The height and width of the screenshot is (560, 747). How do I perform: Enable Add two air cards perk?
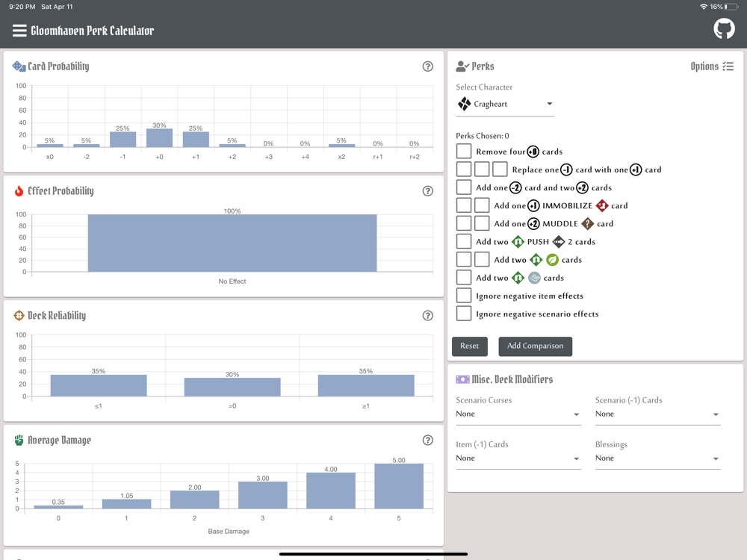464,278
